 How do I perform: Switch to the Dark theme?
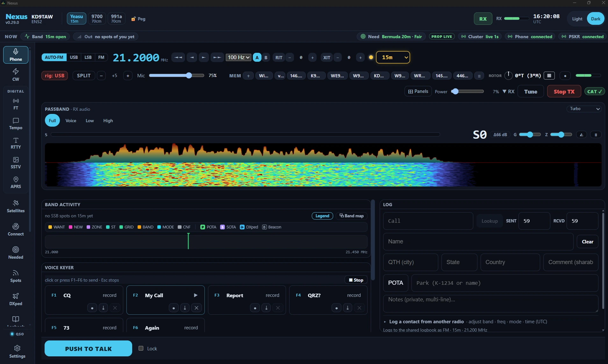596,19
